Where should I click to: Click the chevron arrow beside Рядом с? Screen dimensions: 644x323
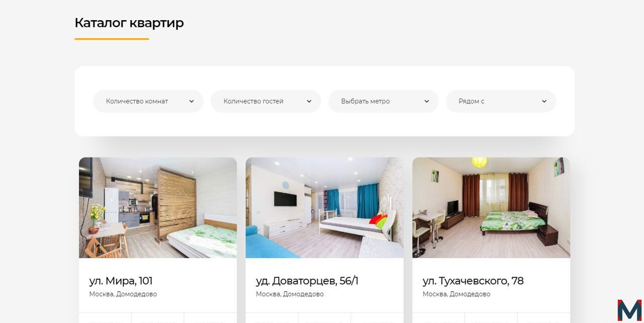tap(544, 101)
